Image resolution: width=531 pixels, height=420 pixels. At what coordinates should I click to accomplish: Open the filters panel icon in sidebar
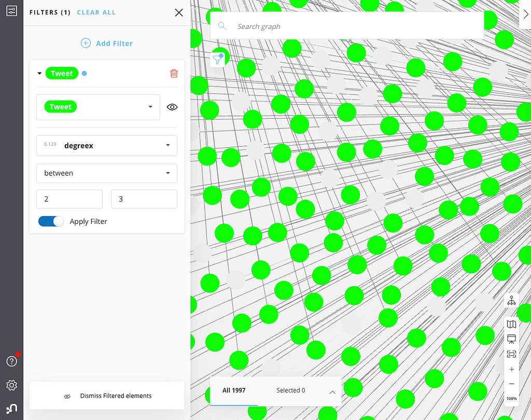pyautogui.click(x=11, y=11)
